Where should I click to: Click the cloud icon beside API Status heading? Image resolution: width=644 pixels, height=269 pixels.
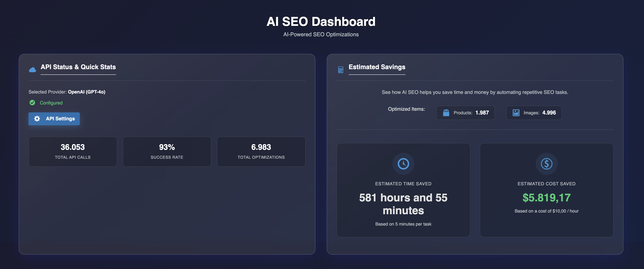point(33,69)
